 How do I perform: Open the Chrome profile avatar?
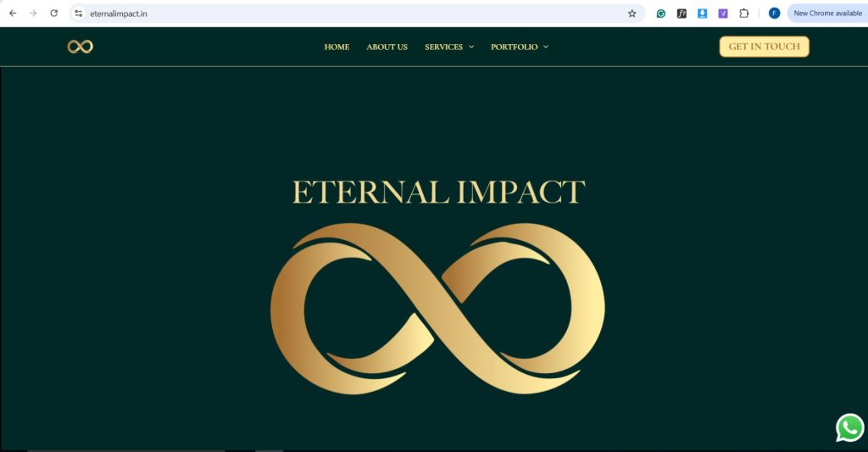pos(774,14)
